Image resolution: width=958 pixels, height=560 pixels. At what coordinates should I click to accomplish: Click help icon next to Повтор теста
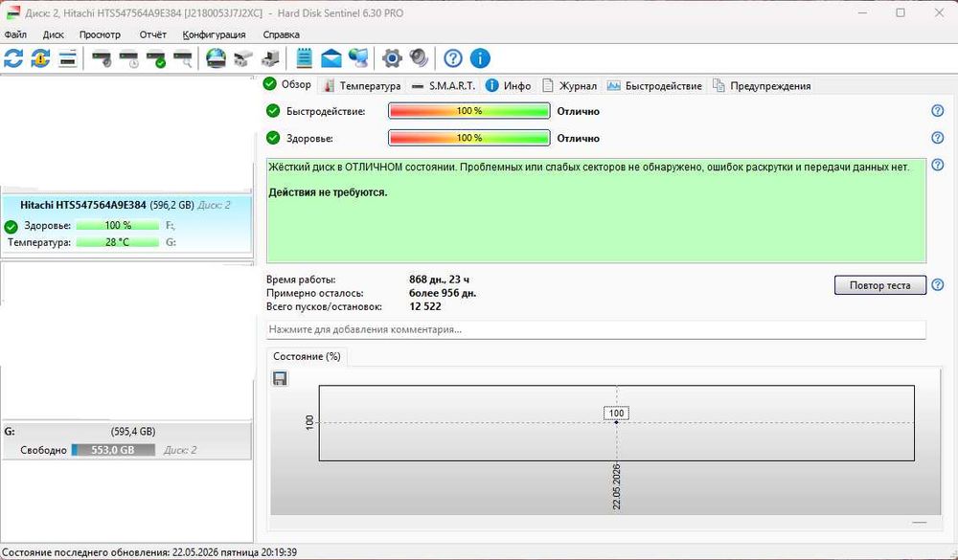pos(937,284)
